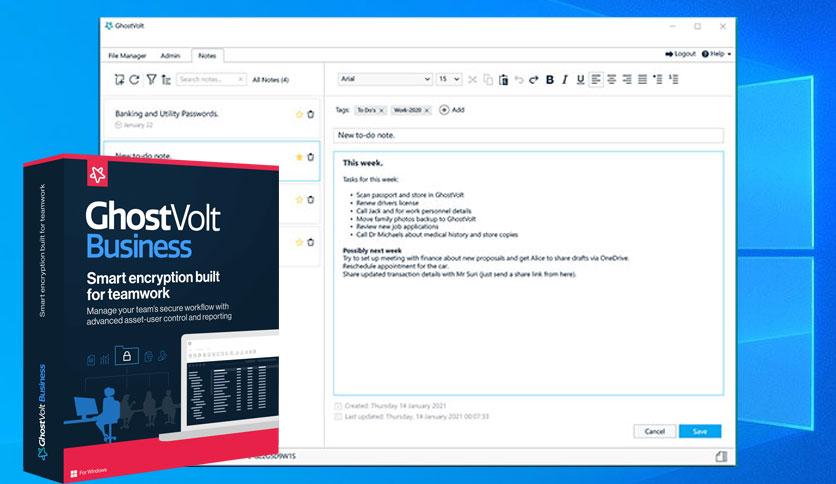The height and width of the screenshot is (484, 836).
Task: Click the sort notes icon
Action: click(x=166, y=79)
